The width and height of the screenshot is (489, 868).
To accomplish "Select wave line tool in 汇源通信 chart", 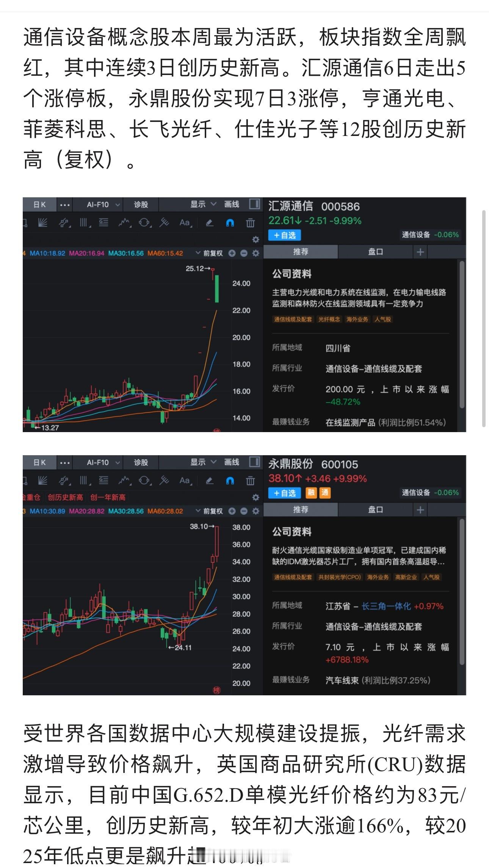I will (x=124, y=223).
